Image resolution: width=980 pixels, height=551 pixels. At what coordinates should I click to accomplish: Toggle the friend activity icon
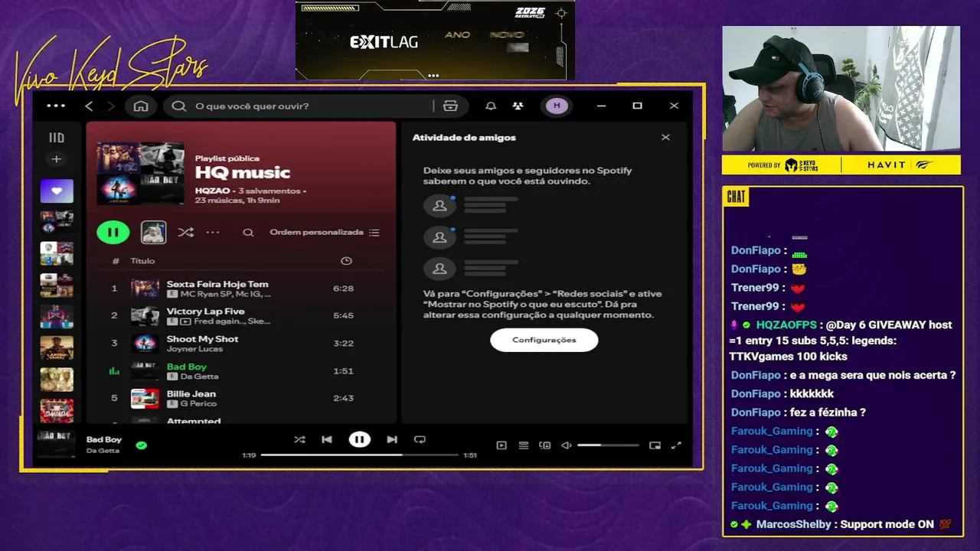[x=518, y=106]
